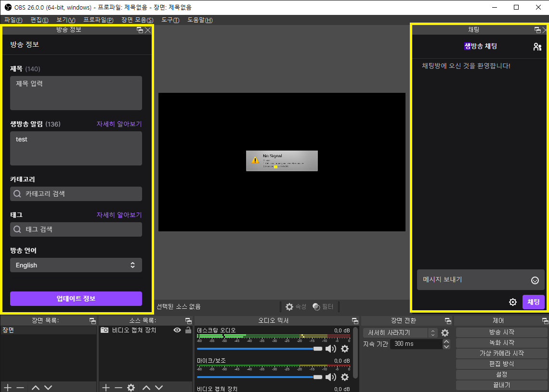Click the chat users list icon
The width and height of the screenshot is (549, 392).
tap(537, 47)
